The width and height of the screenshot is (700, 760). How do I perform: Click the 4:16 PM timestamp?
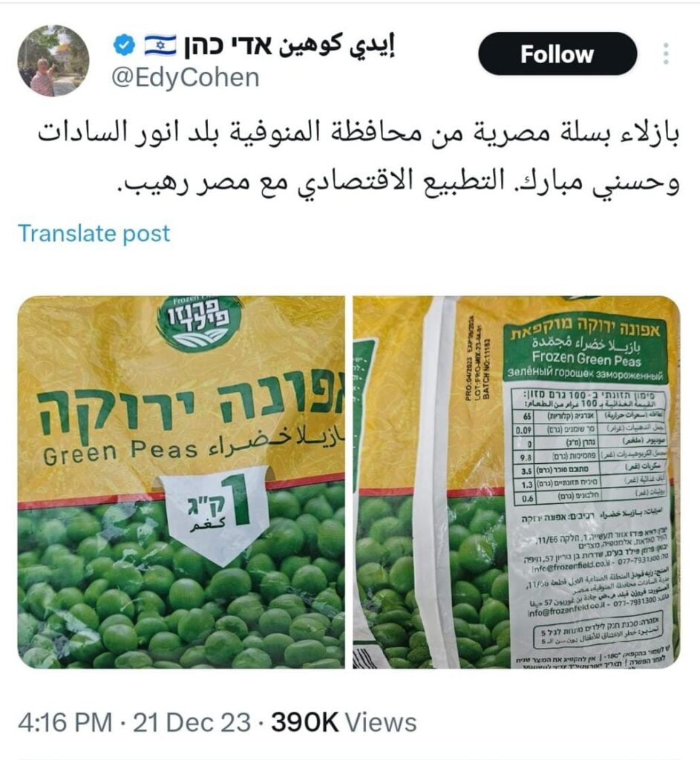(x=65, y=722)
